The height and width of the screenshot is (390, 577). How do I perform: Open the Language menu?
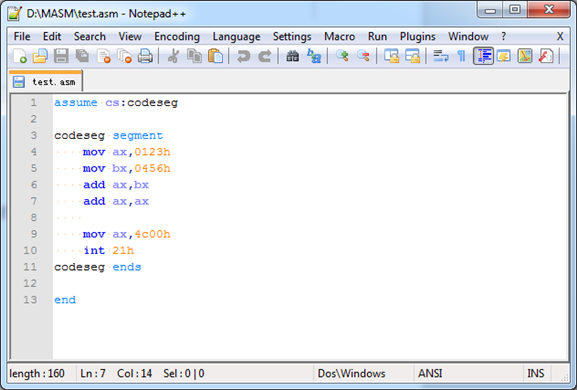(x=236, y=36)
